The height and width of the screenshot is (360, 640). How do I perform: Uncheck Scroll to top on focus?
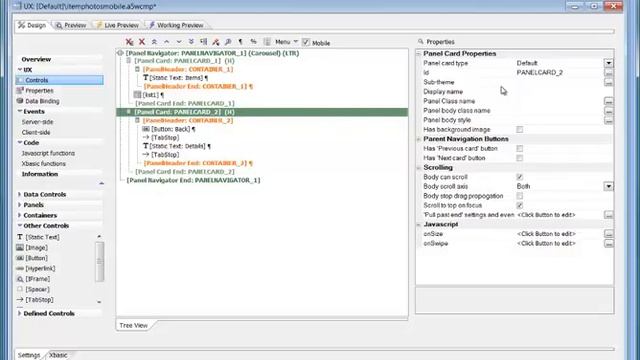[x=520, y=205]
